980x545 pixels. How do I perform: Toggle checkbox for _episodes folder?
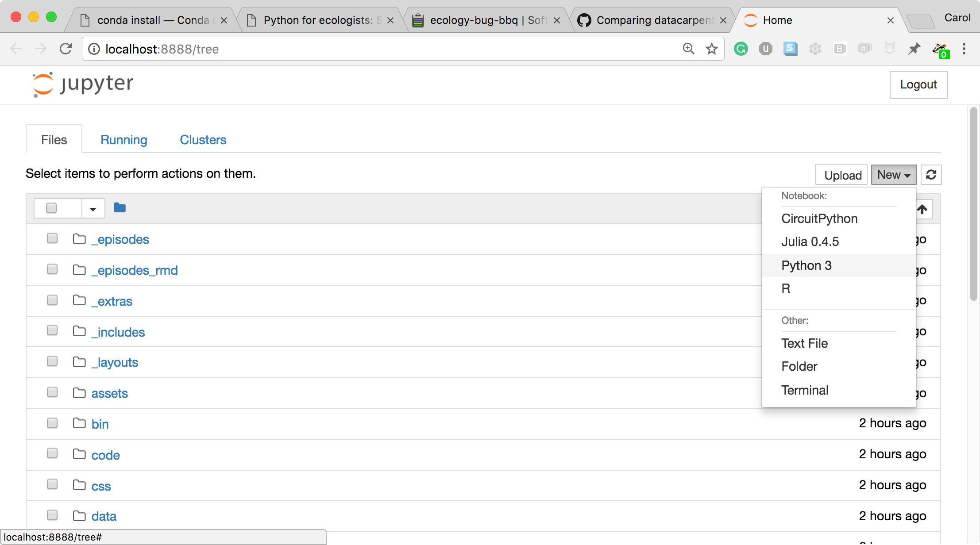click(x=52, y=238)
